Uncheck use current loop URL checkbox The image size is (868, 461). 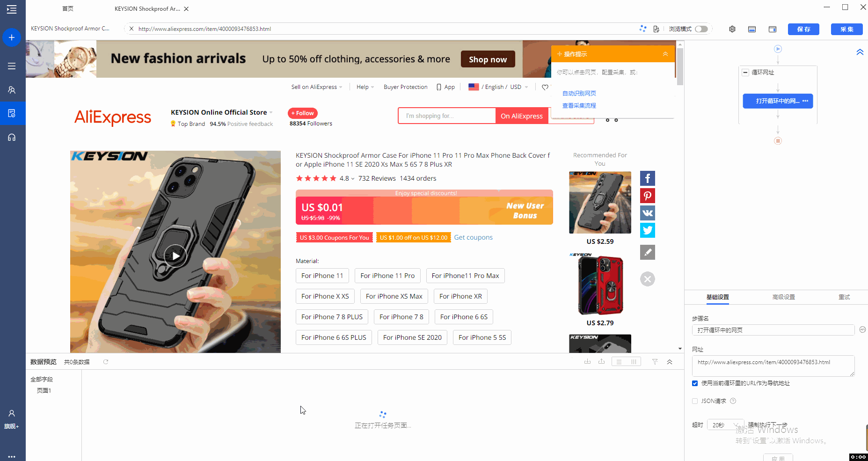pyautogui.click(x=695, y=383)
